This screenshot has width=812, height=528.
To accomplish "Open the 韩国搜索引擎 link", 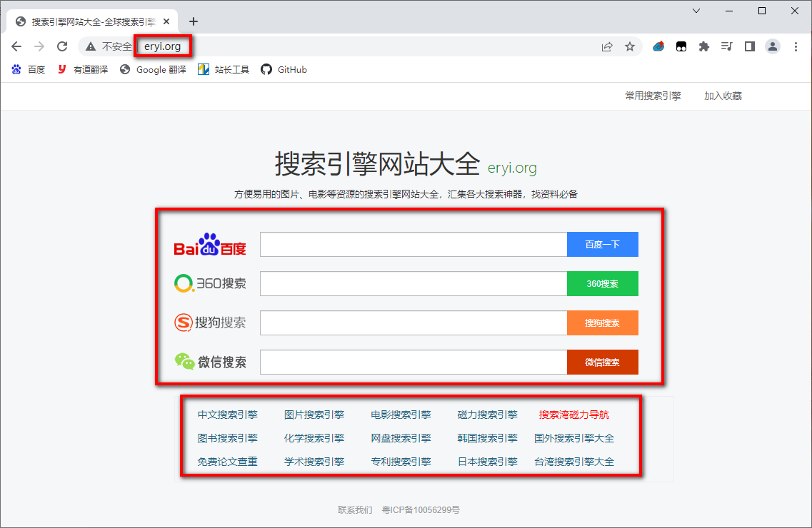I will [487, 438].
